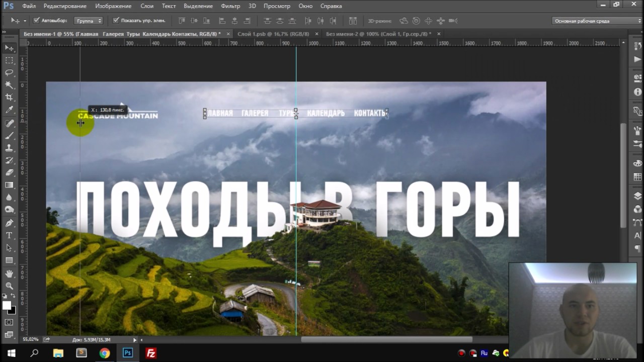Viewport: 644px width, 362px height.
Task: Select the Hand tool
Action: [x=9, y=274]
